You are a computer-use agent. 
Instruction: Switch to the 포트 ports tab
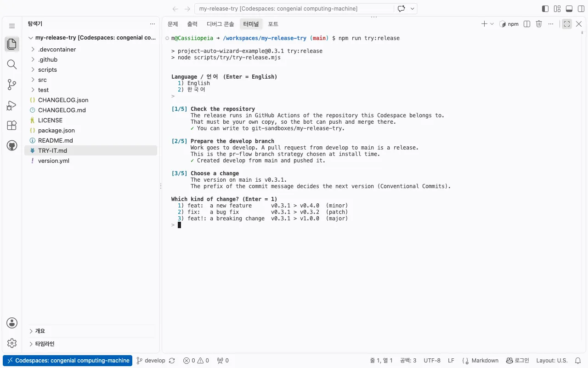pyautogui.click(x=273, y=24)
